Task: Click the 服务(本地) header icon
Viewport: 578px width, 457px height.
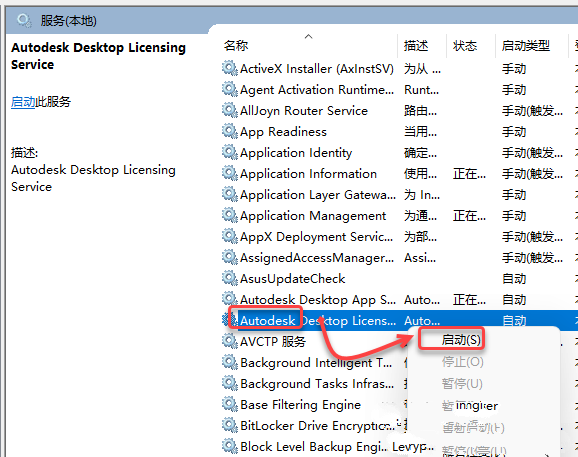Action: (24, 21)
